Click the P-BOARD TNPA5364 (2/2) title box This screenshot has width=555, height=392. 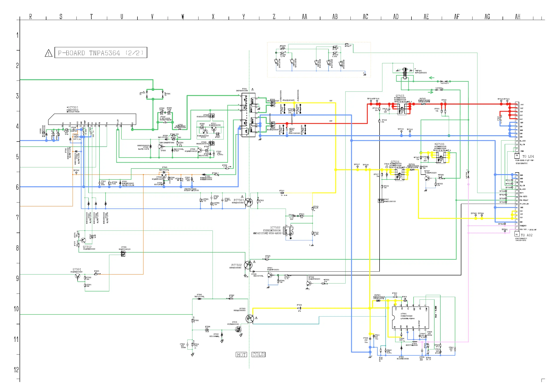[101, 53]
